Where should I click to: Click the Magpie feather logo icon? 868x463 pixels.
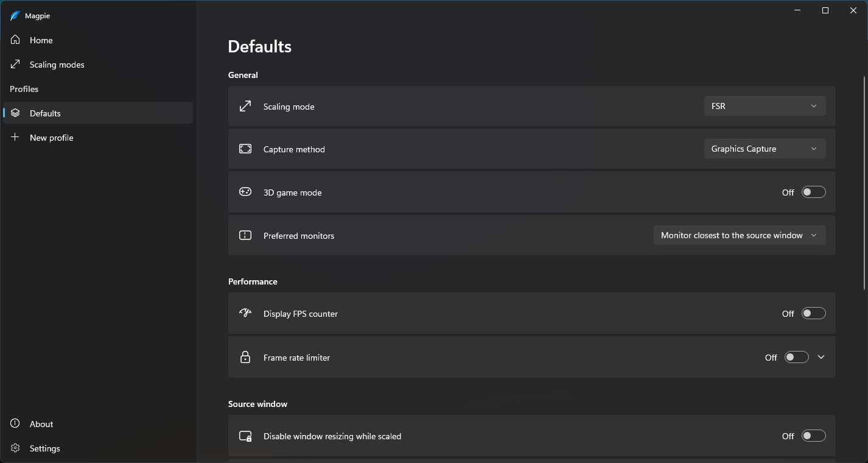(x=15, y=16)
